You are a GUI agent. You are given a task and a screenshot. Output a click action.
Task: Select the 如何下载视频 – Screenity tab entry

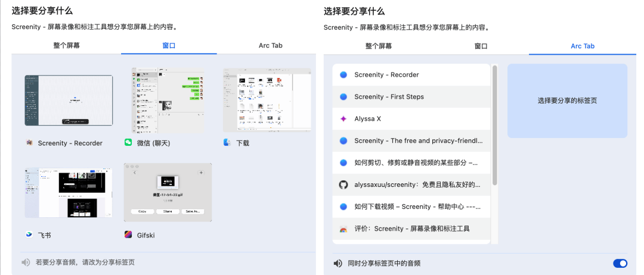pyautogui.click(x=411, y=207)
